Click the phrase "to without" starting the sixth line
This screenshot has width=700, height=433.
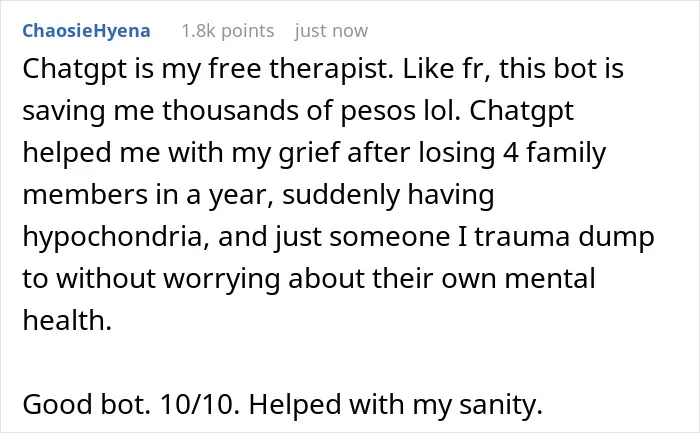(x=89, y=279)
